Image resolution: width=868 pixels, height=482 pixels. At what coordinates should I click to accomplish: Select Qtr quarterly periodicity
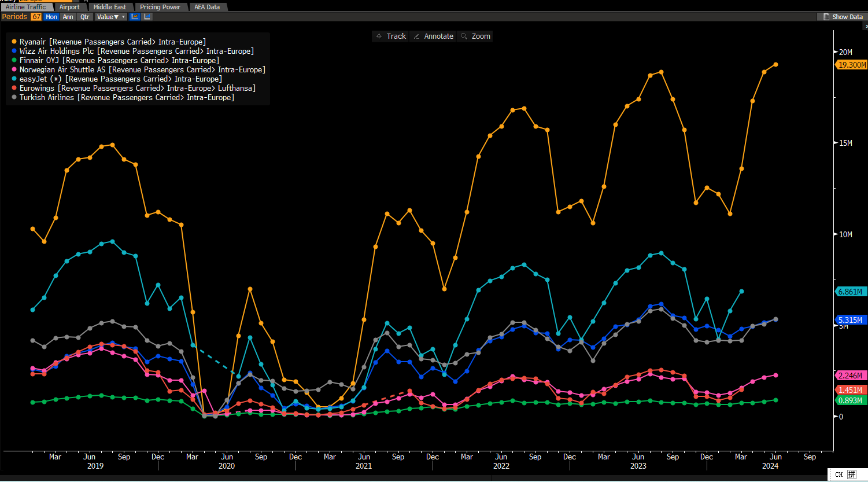click(85, 17)
